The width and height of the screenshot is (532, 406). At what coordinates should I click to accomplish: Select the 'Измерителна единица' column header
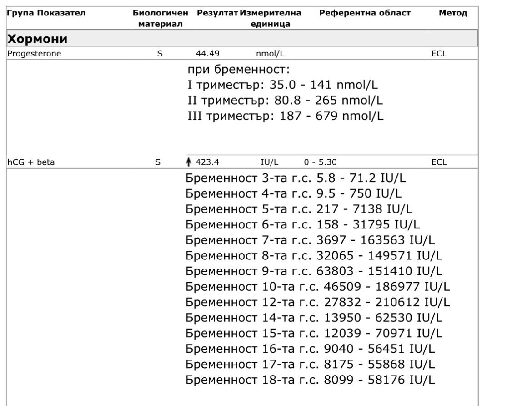point(271,18)
